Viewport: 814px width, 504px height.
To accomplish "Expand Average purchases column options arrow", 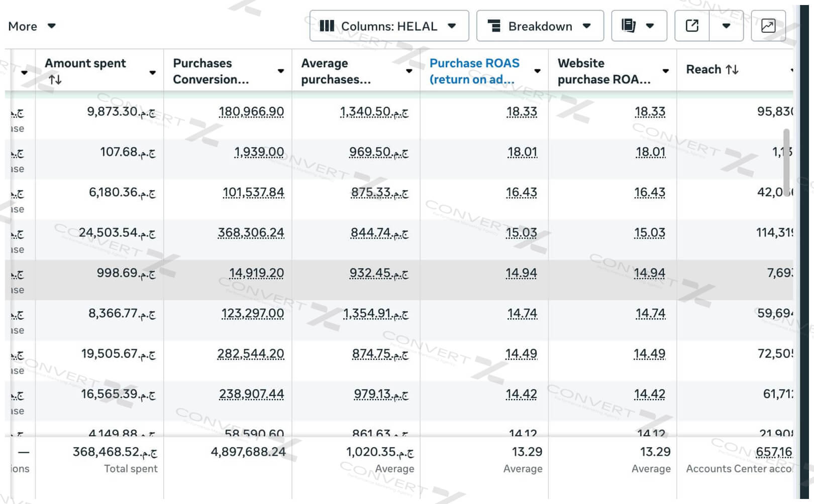I will click(x=409, y=71).
